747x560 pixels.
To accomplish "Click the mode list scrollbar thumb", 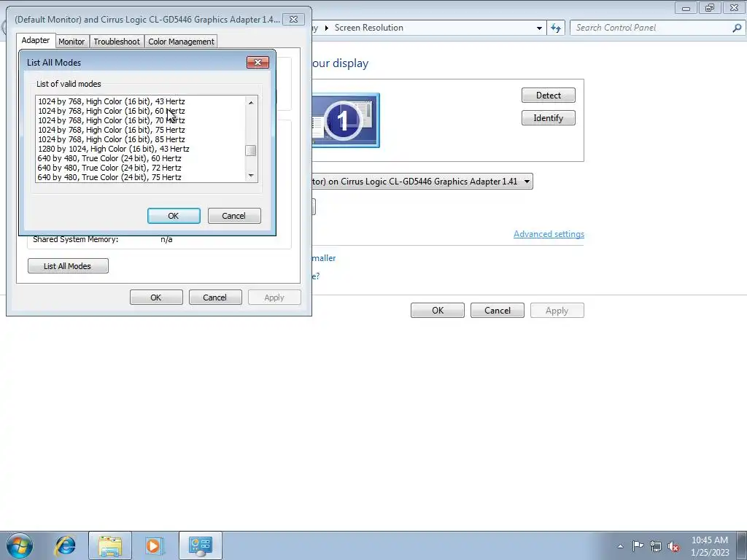I will pyautogui.click(x=251, y=150).
